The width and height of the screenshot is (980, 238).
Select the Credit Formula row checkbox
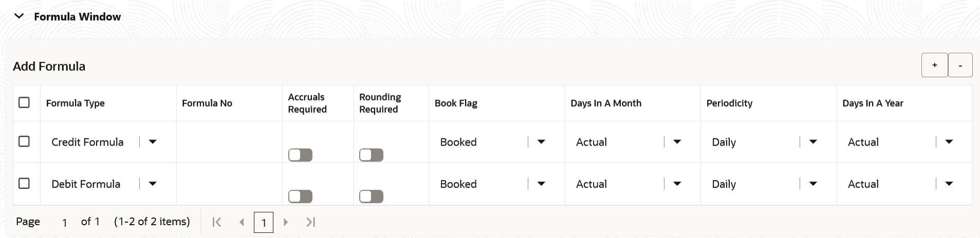click(24, 142)
